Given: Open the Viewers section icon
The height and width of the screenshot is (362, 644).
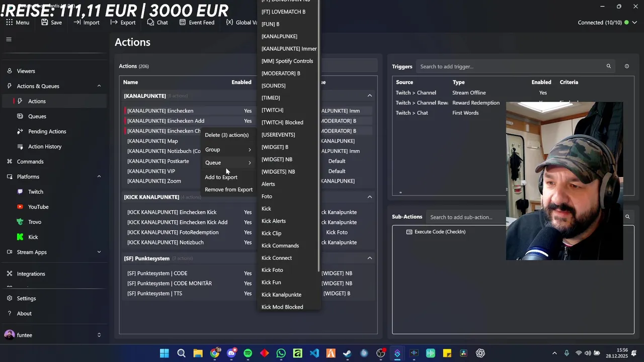Looking at the screenshot, I should tap(10, 71).
